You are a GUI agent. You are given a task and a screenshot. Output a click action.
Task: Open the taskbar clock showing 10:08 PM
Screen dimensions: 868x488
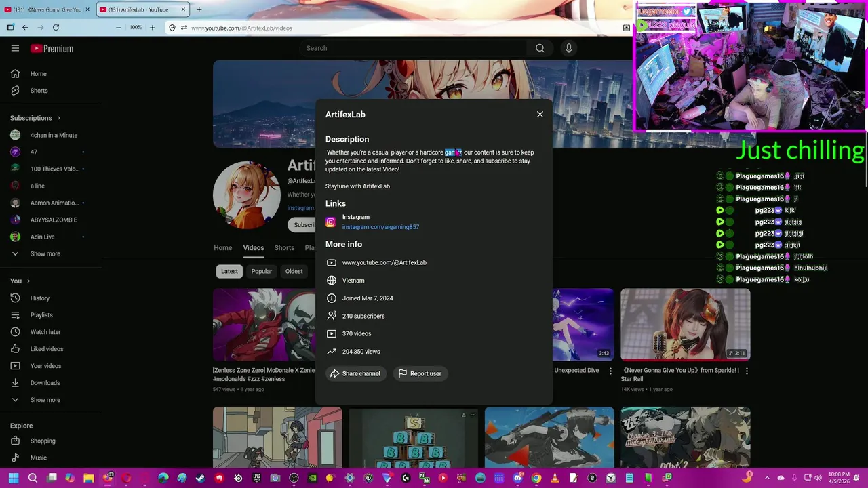click(840, 478)
